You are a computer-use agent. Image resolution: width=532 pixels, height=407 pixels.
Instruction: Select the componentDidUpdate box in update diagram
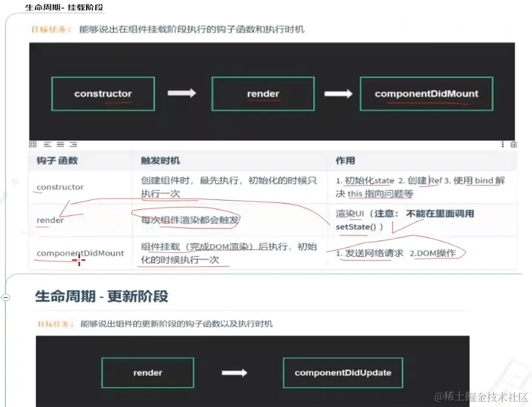343,373
